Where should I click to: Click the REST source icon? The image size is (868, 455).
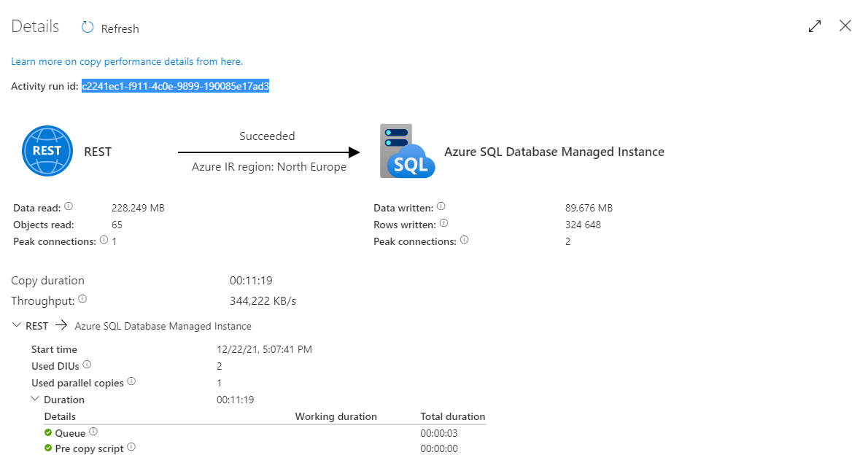47,151
